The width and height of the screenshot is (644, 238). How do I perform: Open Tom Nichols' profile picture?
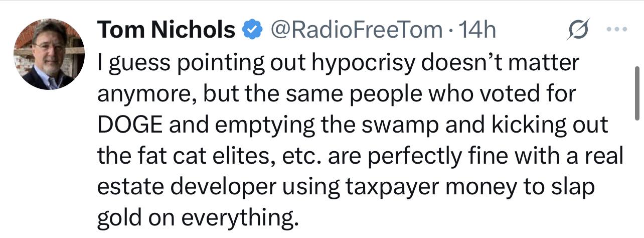(49, 55)
